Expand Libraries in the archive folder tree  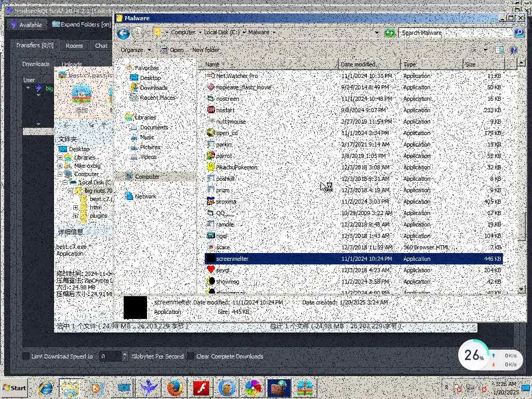coord(60,158)
